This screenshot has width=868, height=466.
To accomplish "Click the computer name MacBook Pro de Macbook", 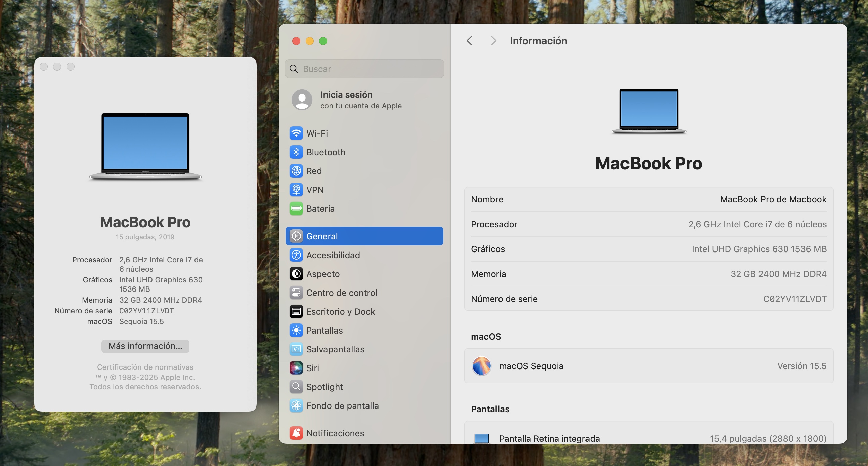I will (773, 199).
